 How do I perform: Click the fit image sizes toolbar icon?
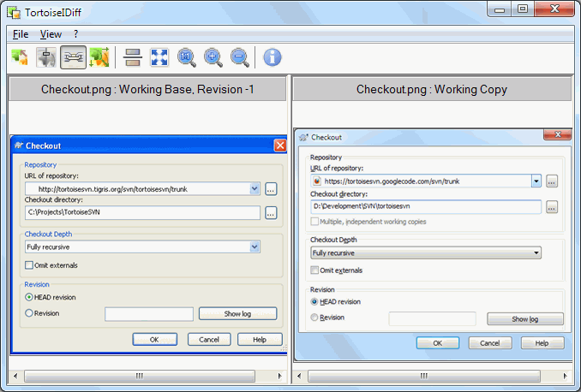99,57
